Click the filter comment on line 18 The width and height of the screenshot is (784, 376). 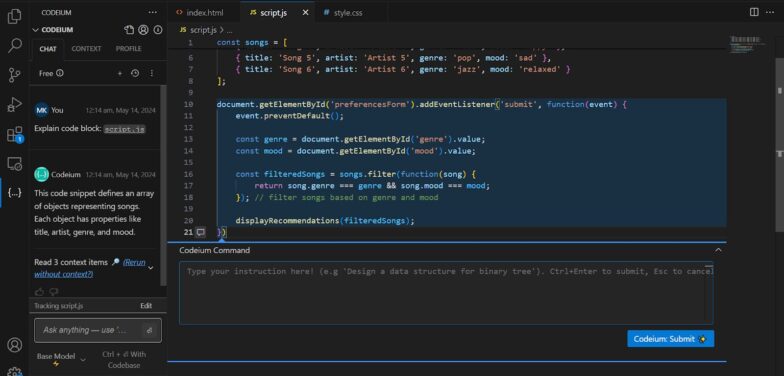(x=346, y=198)
